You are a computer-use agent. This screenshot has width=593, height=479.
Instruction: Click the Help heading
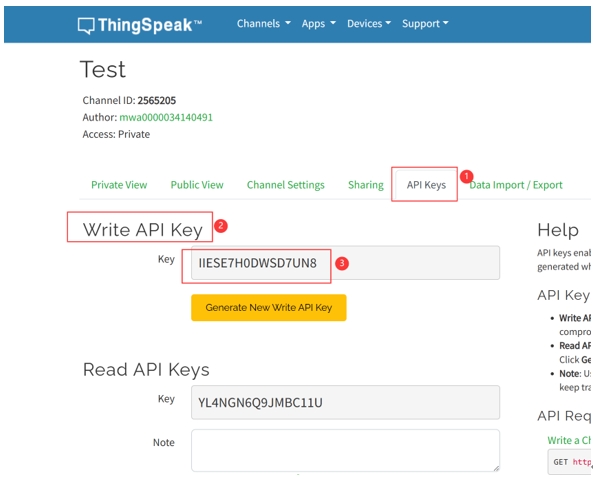click(x=558, y=230)
